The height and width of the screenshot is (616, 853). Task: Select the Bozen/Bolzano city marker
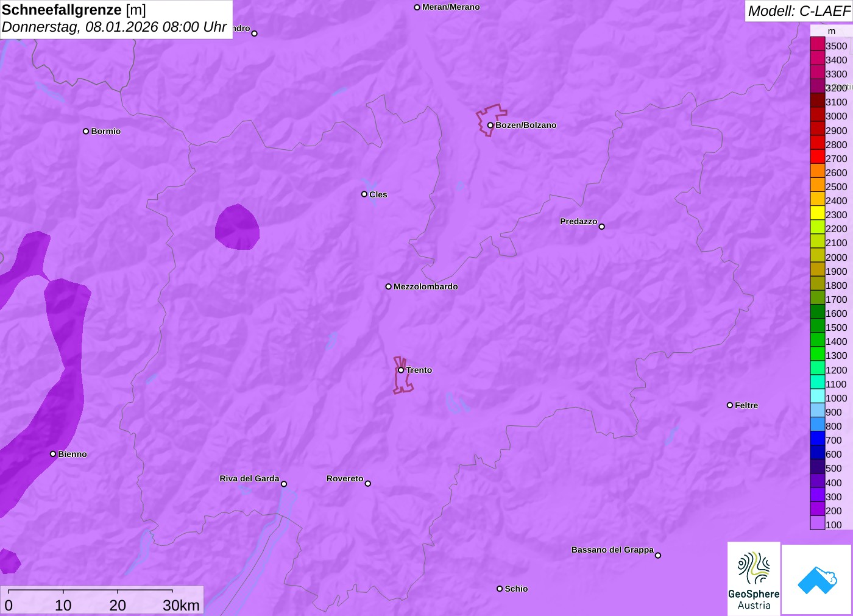coord(490,126)
